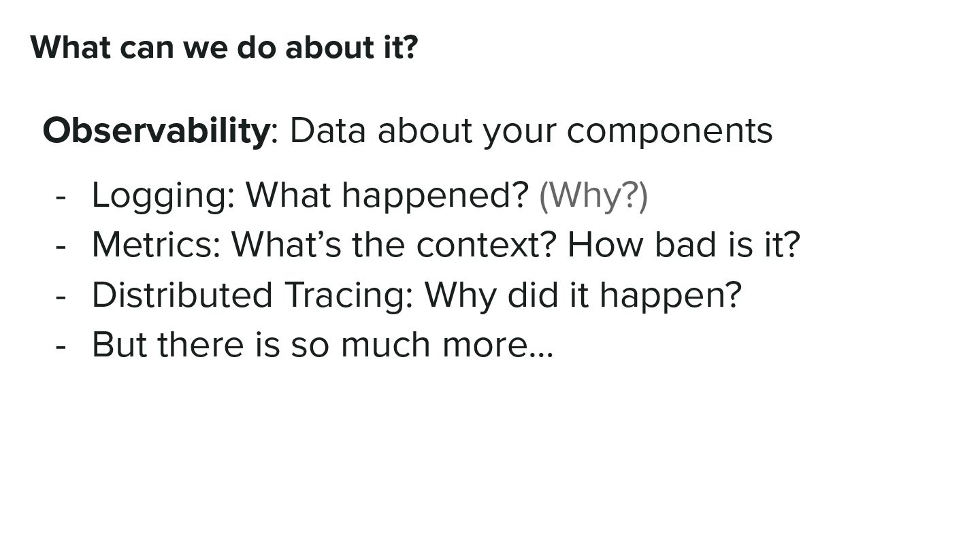The width and height of the screenshot is (980, 551).
Task: Select the bold word 'Observability'
Action: 156,131
